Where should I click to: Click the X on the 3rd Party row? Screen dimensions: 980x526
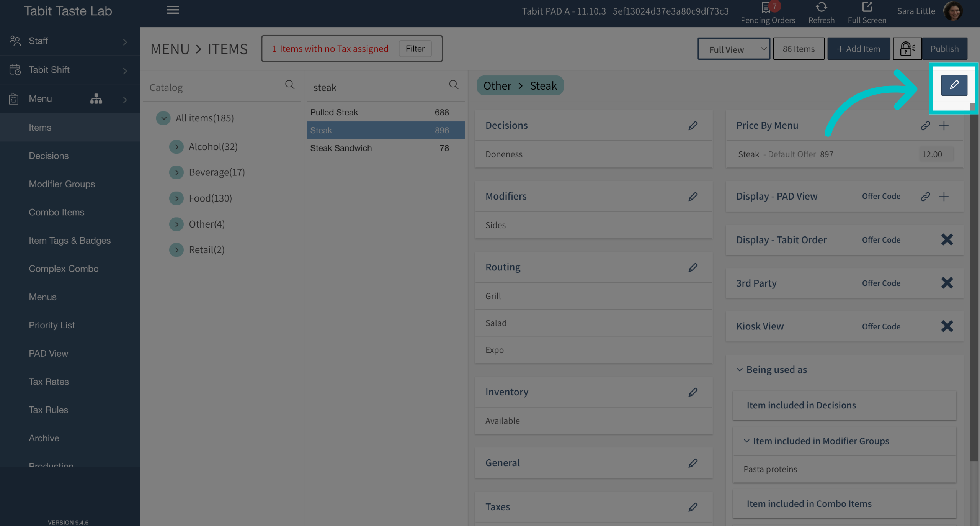(x=947, y=283)
